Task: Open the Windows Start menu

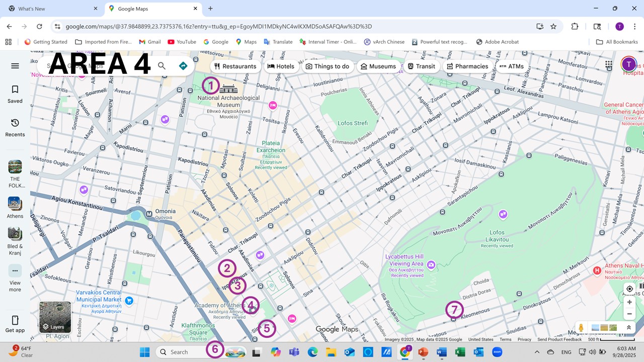Action: [x=144, y=352]
